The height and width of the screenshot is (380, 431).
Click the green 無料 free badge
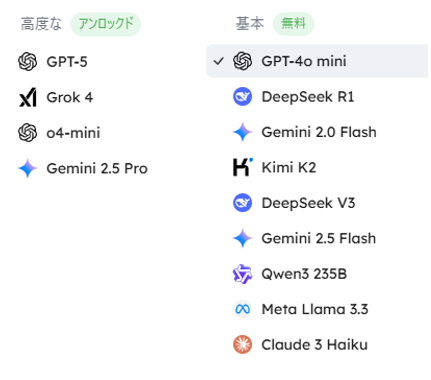point(293,24)
